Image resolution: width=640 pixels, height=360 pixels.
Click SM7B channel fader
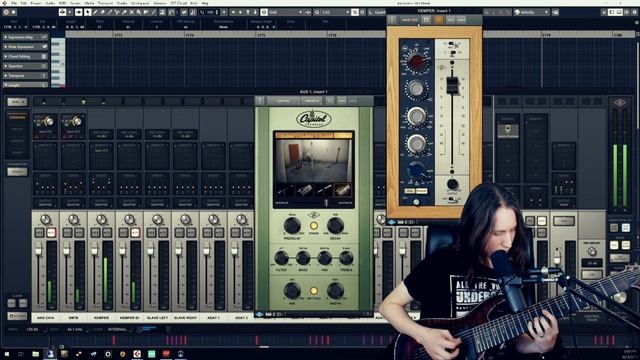pos(67,249)
